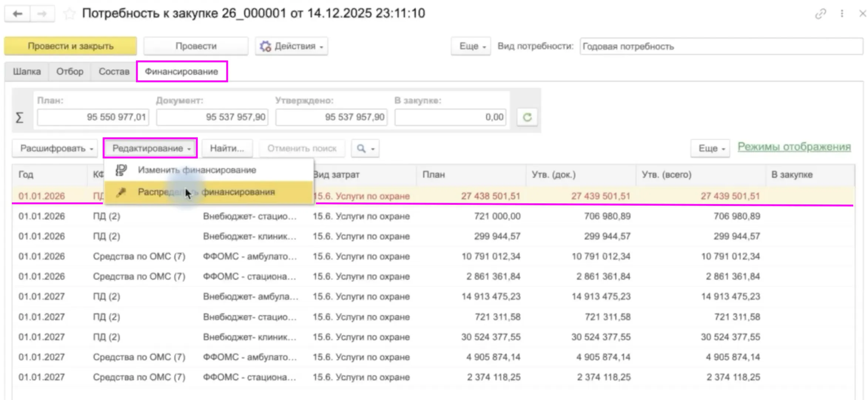Open the Расшифровать dropdown
Viewport: 868px width, 400px height.
55,149
